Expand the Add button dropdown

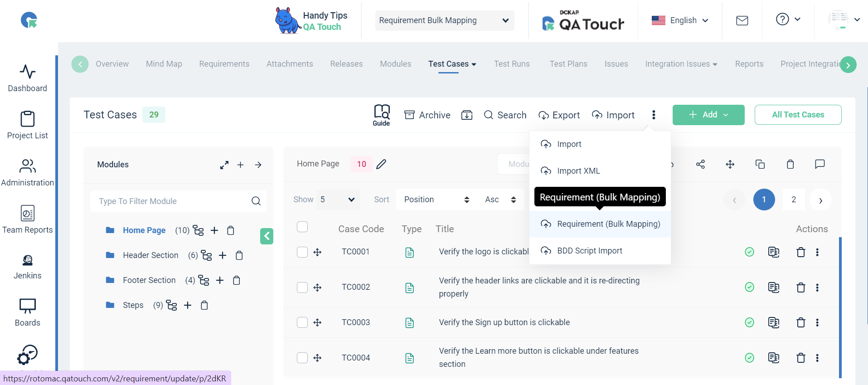708,115
